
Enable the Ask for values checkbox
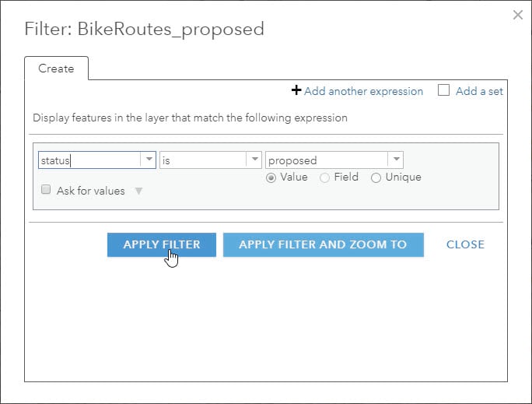(x=46, y=189)
